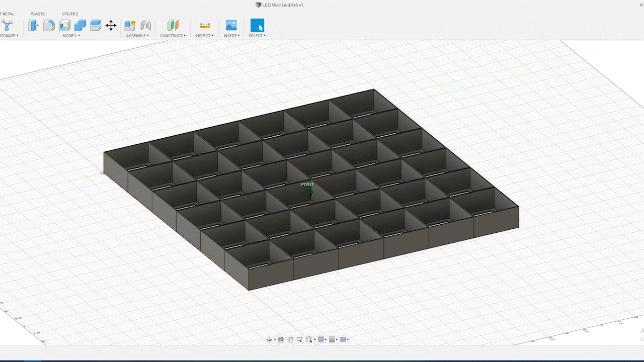Image resolution: width=644 pixels, height=362 pixels.
Task: Open the Fit/Zoom Window tool
Action: pos(308,339)
